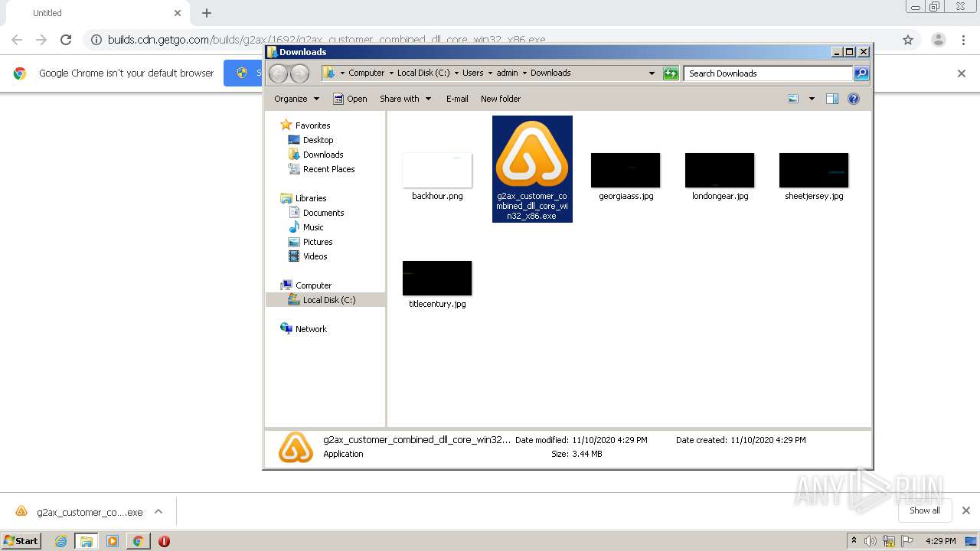Bookmark this page star icon
The width and height of the screenshot is (980, 551).
coord(908,40)
